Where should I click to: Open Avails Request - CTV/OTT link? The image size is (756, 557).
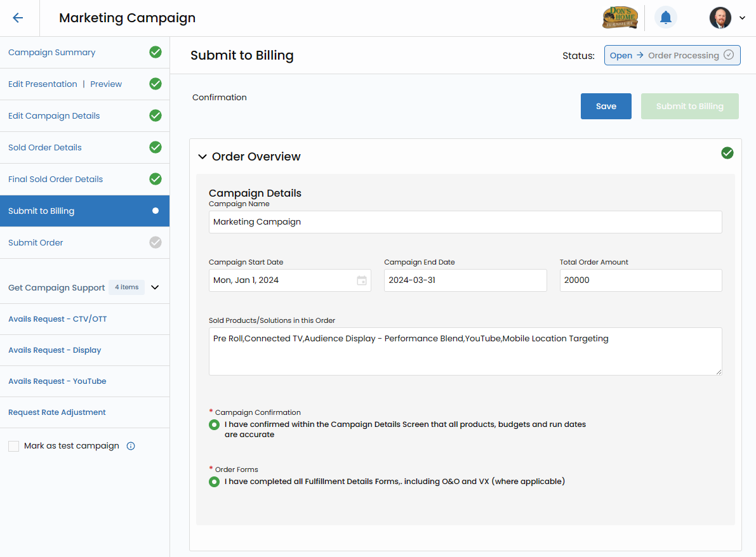57,319
